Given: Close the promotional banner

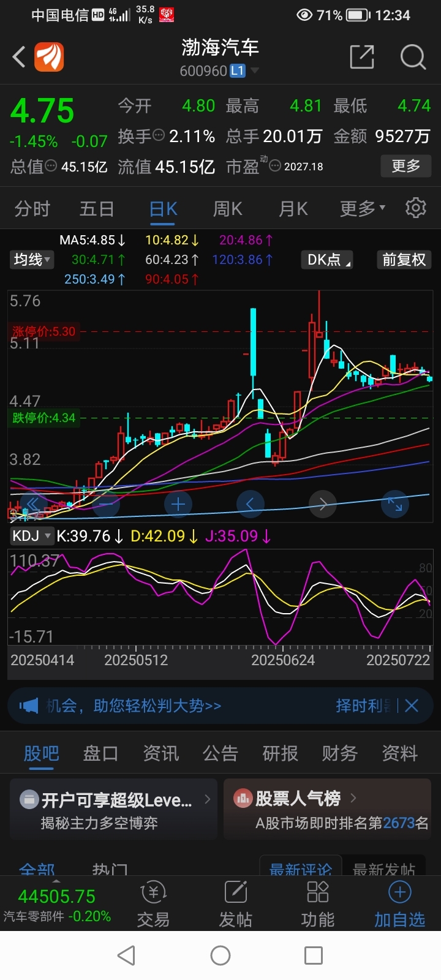Looking at the screenshot, I should click(x=412, y=706).
